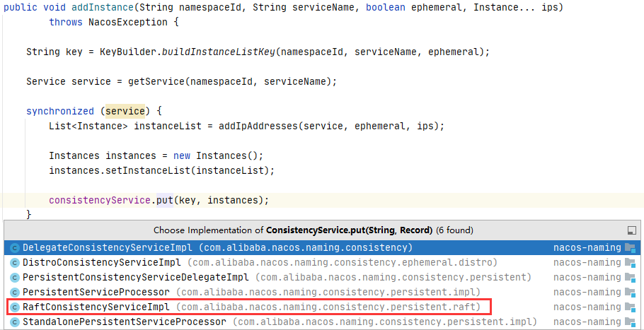This screenshot has height=330, width=644.
Task: Click buildInstanceListKey method reference
Action: [218, 52]
